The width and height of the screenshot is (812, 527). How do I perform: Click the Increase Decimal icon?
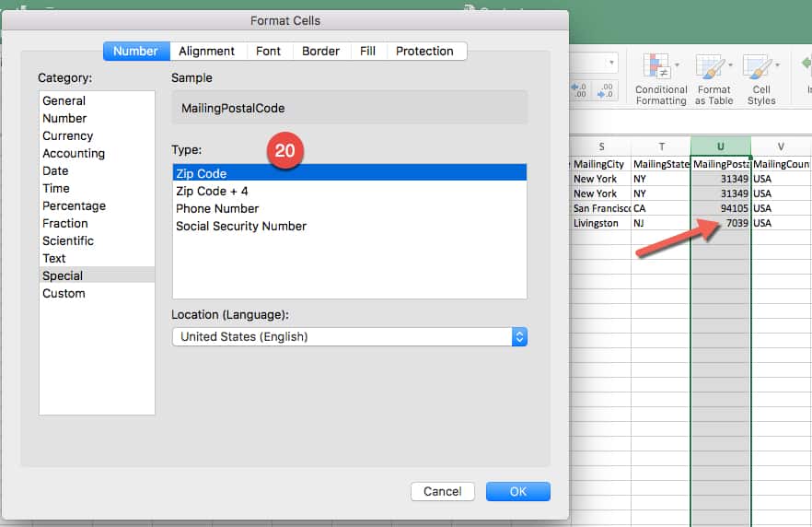click(580, 89)
